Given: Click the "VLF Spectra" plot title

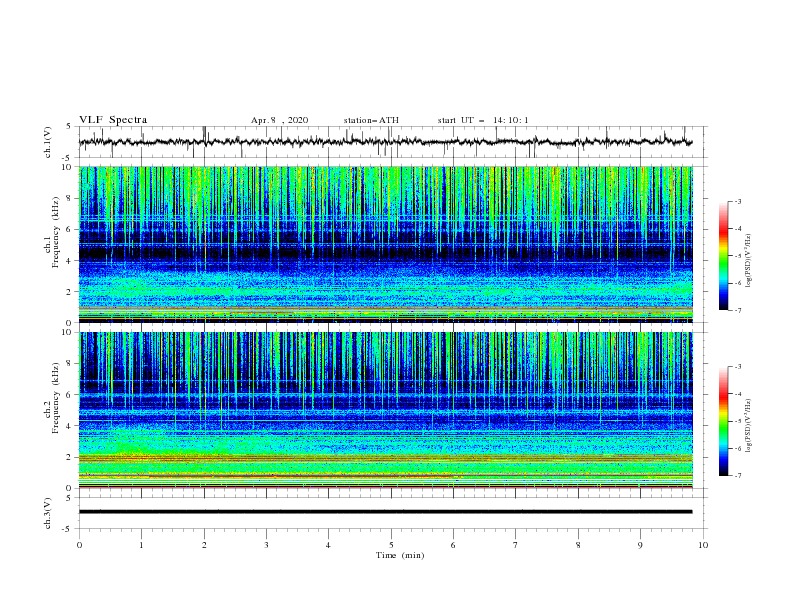Looking at the screenshot, I should coord(113,120).
